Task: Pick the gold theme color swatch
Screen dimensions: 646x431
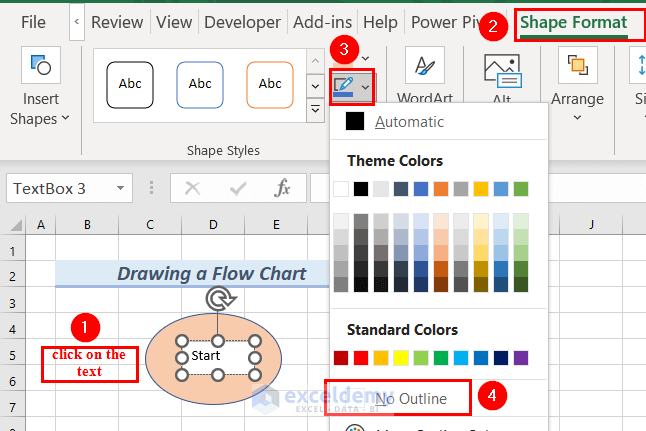Action: coord(481,189)
